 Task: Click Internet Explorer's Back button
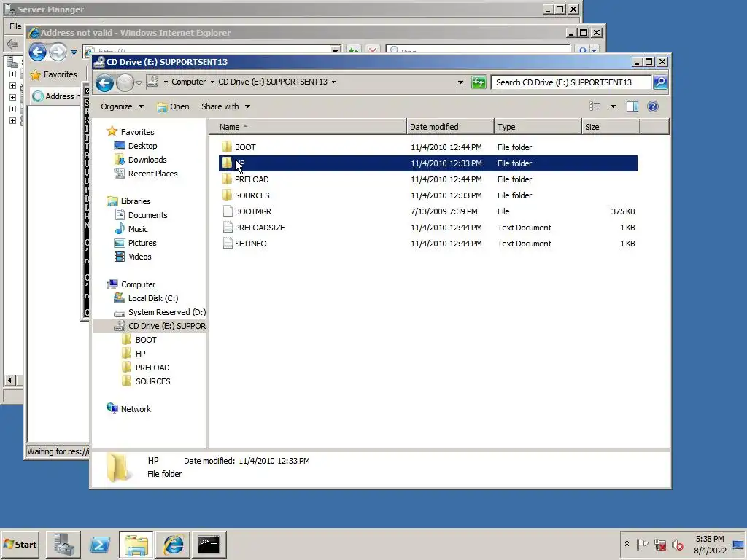pos(37,52)
